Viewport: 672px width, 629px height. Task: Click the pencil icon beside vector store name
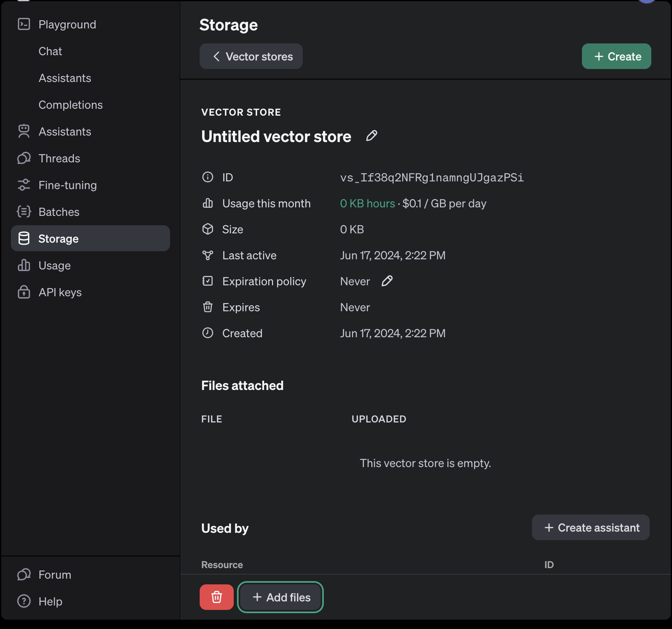pyautogui.click(x=371, y=136)
